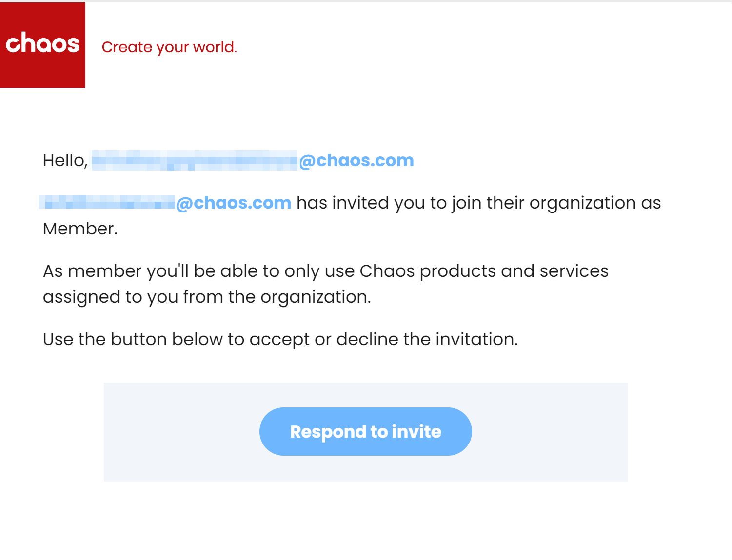
Task: Click the Respond to invite button
Action: [366, 431]
